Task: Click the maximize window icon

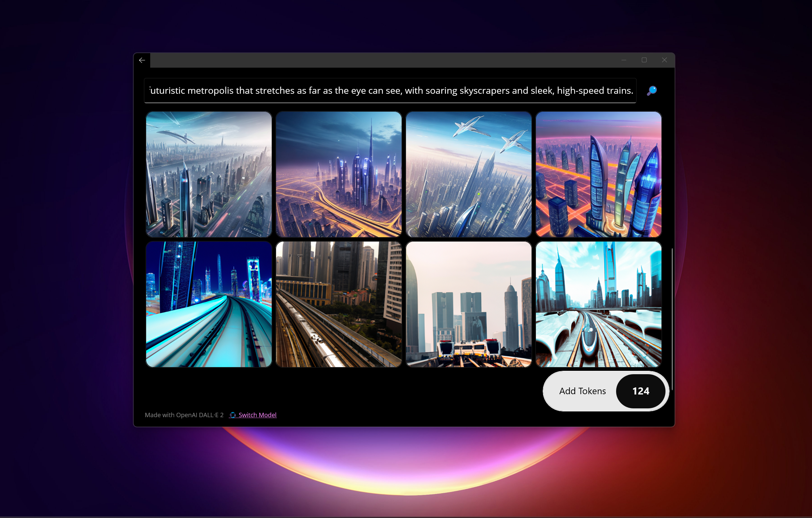Action: [644, 60]
